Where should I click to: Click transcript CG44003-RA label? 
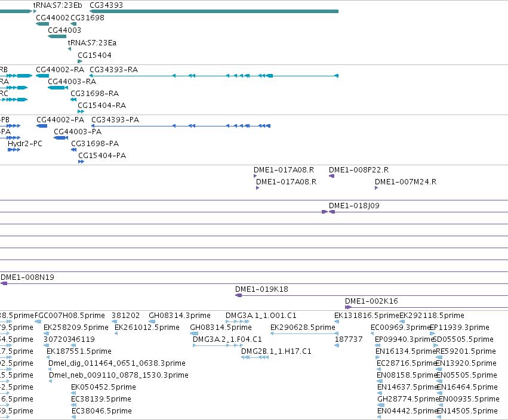coord(72,82)
